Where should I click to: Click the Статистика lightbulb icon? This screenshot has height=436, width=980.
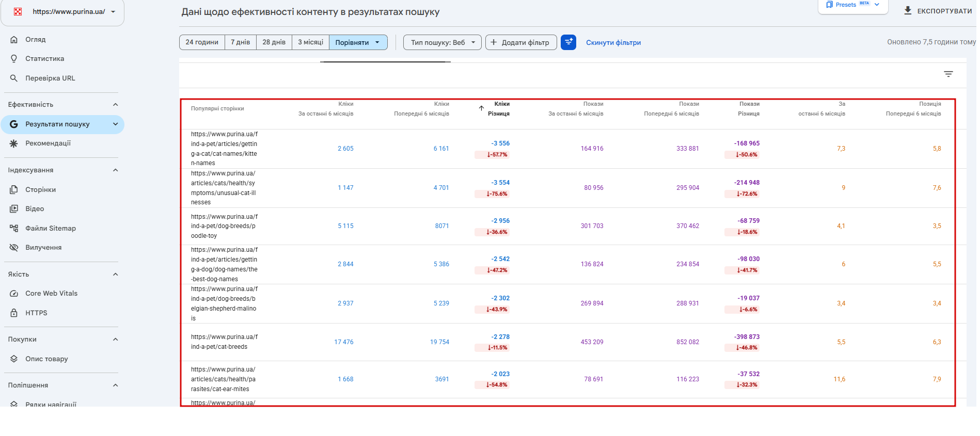[x=14, y=59]
